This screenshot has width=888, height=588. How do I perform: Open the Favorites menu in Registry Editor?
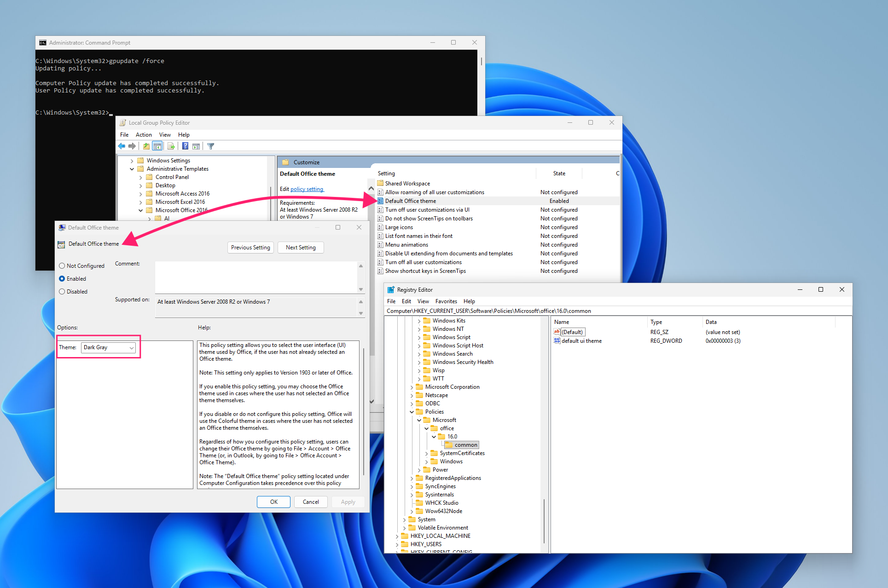tap(446, 301)
